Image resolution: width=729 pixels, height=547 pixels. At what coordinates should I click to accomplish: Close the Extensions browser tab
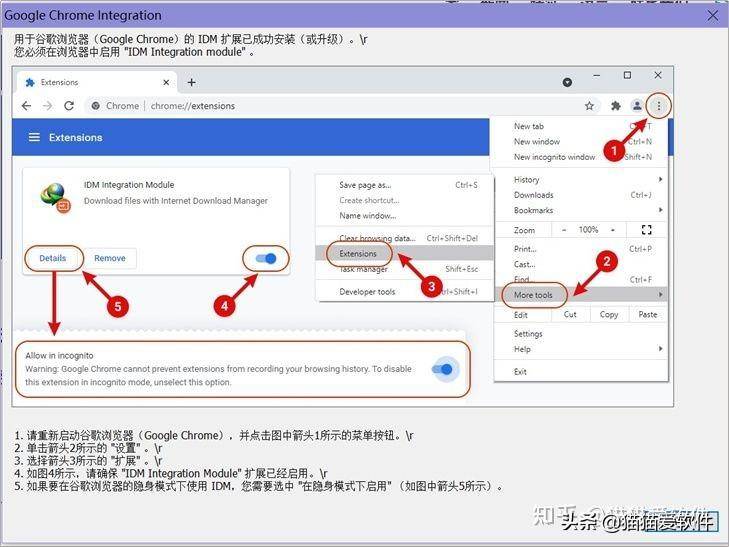coord(166,82)
